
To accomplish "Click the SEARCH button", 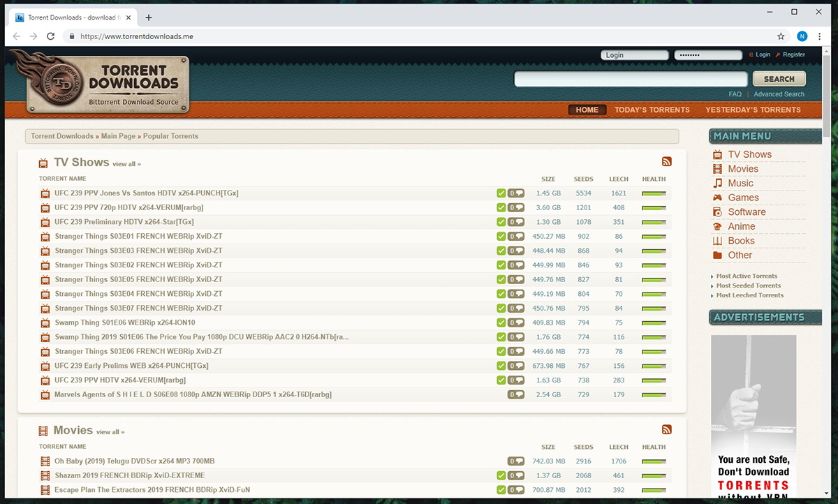I will tap(779, 79).
